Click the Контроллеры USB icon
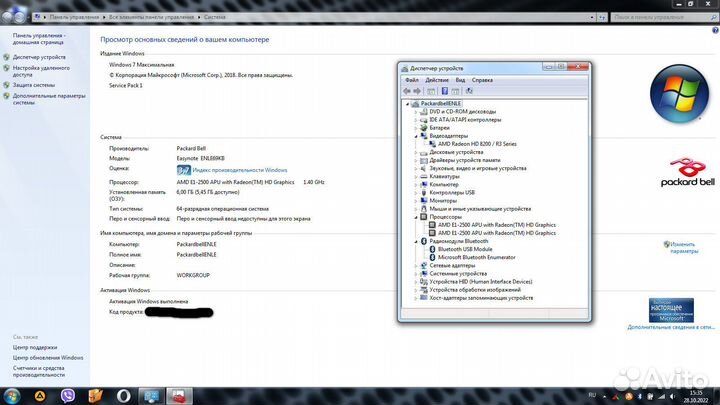The width and height of the screenshot is (720, 405). [424, 192]
